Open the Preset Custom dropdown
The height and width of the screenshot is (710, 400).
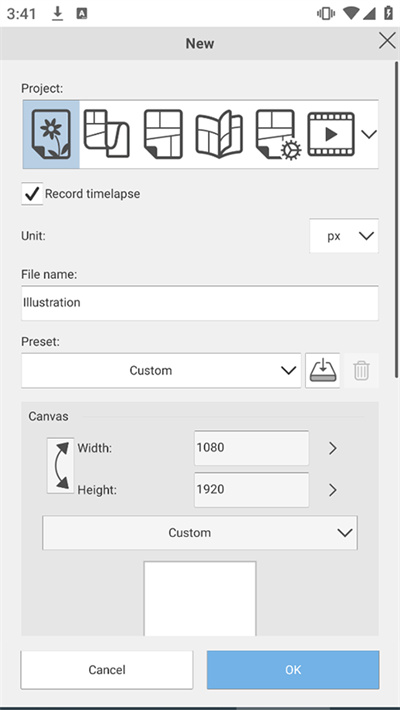click(161, 371)
